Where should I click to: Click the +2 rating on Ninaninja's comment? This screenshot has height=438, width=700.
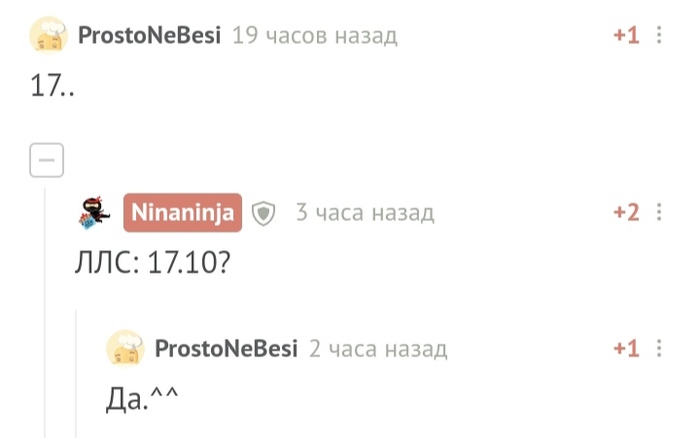[625, 212]
